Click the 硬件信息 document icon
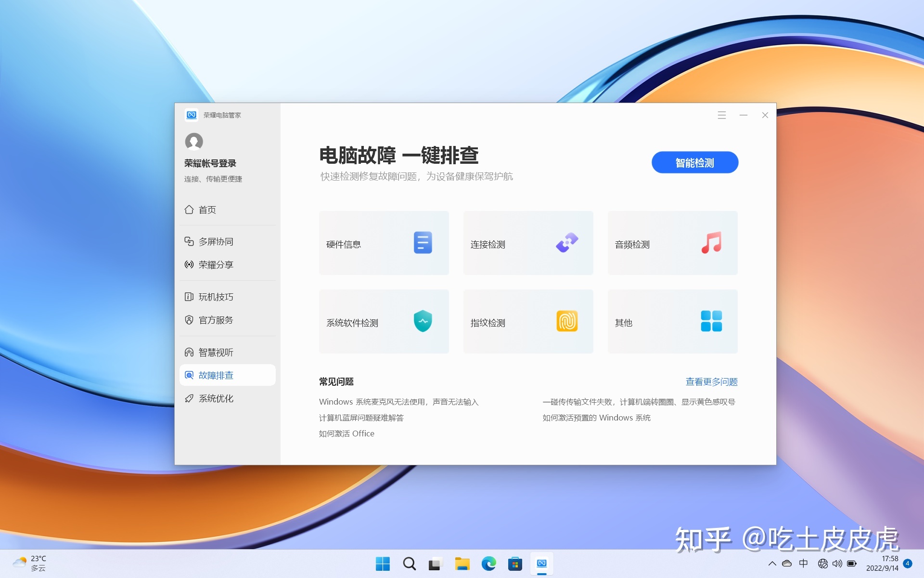The height and width of the screenshot is (578, 924). 423,243
